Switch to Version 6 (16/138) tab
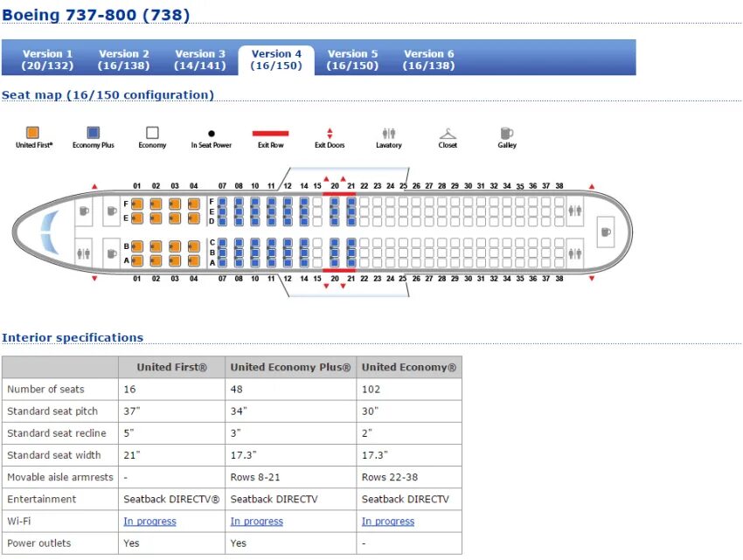 (x=429, y=59)
